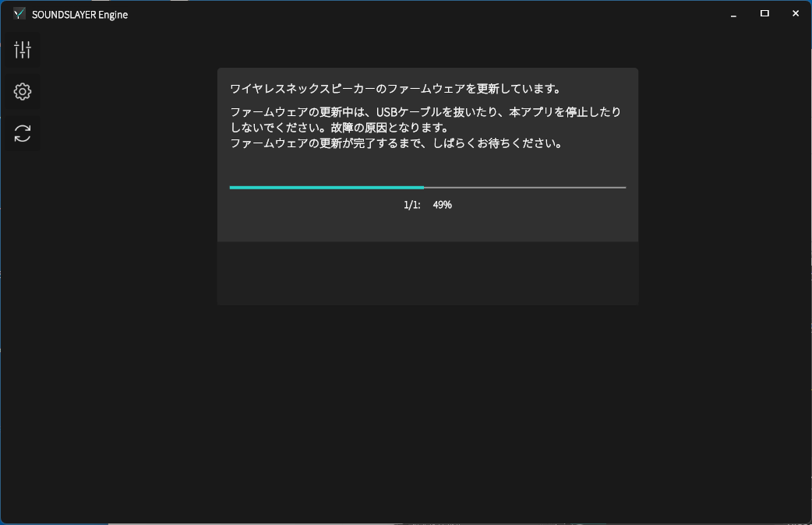Screen dimensions: 812x525
Task: Maximize the SOUNDSLAYER Engine window
Action: (764, 14)
